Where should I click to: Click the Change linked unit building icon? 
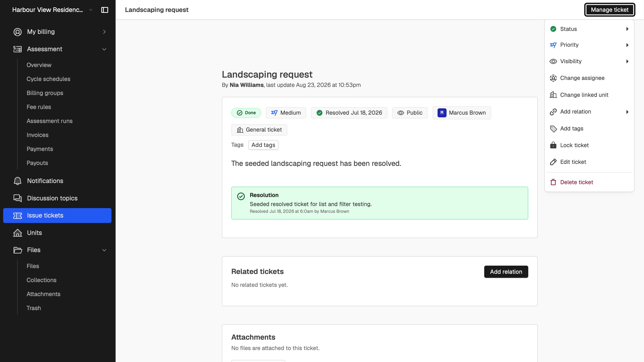click(553, 95)
